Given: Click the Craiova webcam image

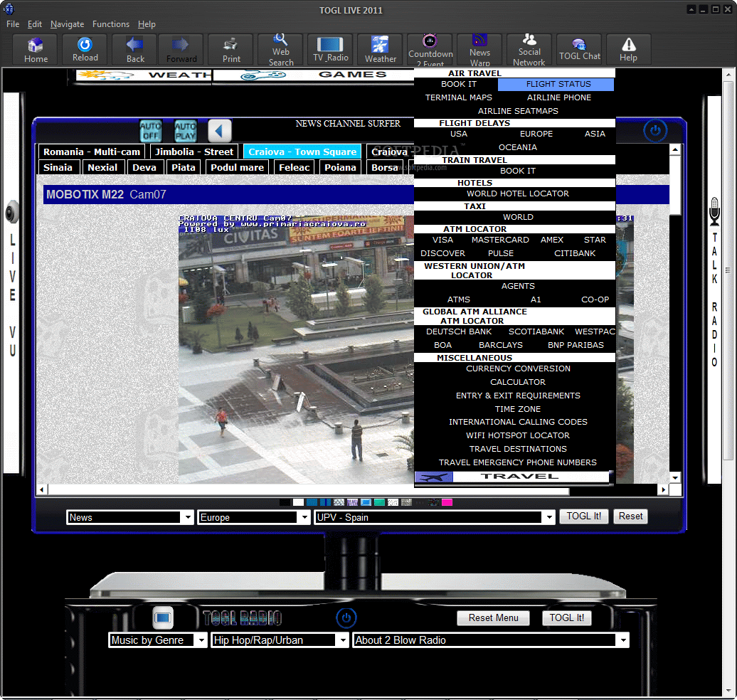Looking at the screenshot, I should [x=296, y=349].
